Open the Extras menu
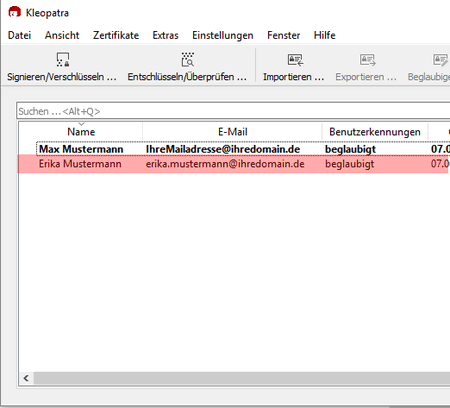 point(165,35)
